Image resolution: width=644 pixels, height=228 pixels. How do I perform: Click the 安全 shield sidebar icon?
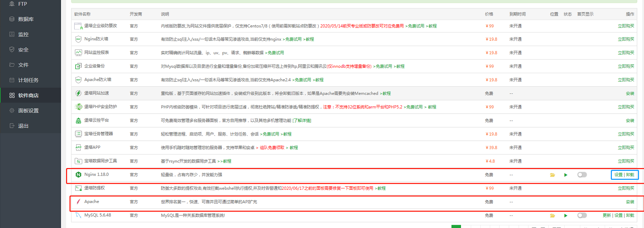tap(12, 50)
